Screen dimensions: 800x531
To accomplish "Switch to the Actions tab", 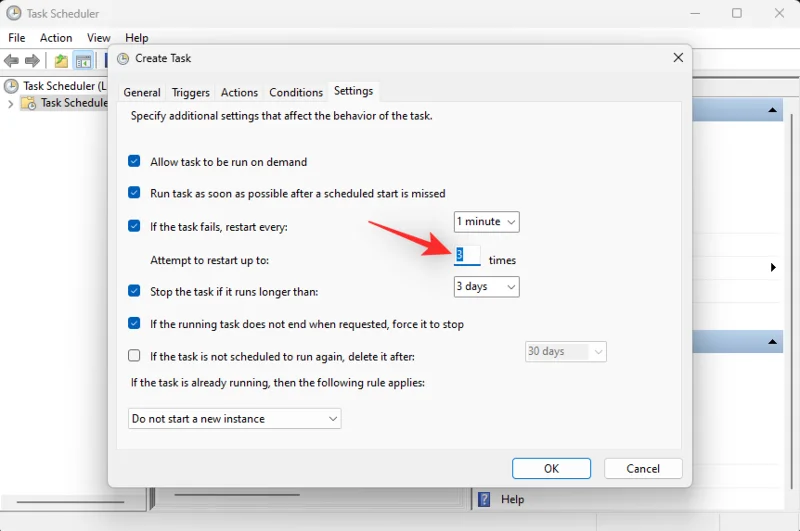I will pyautogui.click(x=239, y=92).
